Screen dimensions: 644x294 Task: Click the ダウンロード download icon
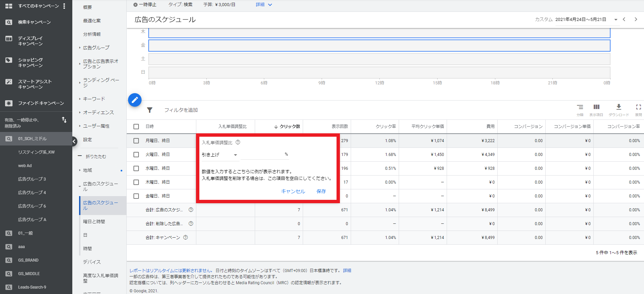point(619,107)
